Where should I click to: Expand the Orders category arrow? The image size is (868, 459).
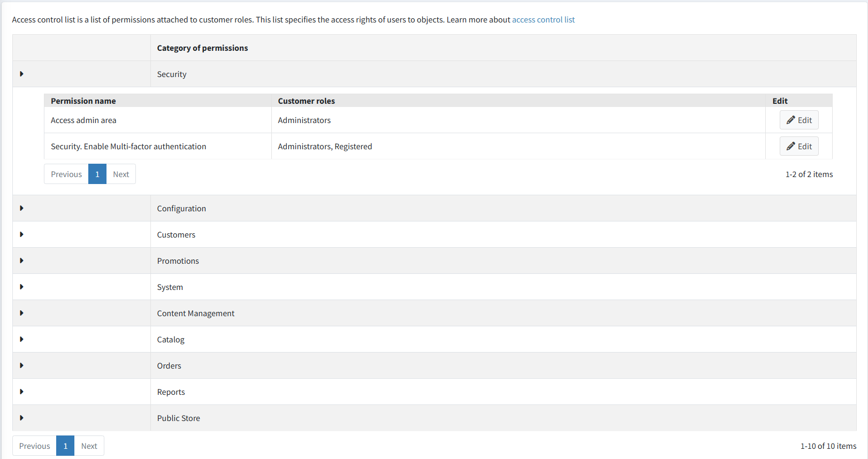(21, 365)
